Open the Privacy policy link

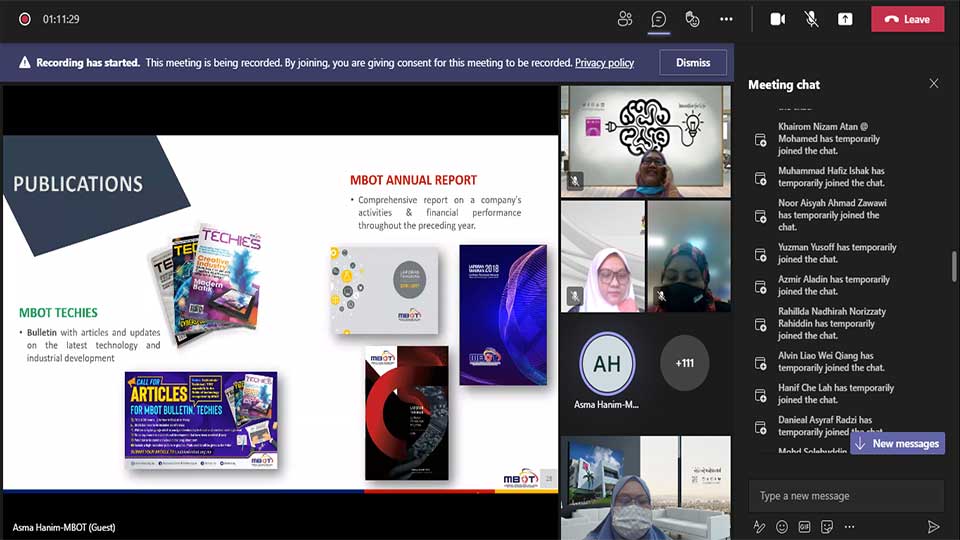(604, 62)
